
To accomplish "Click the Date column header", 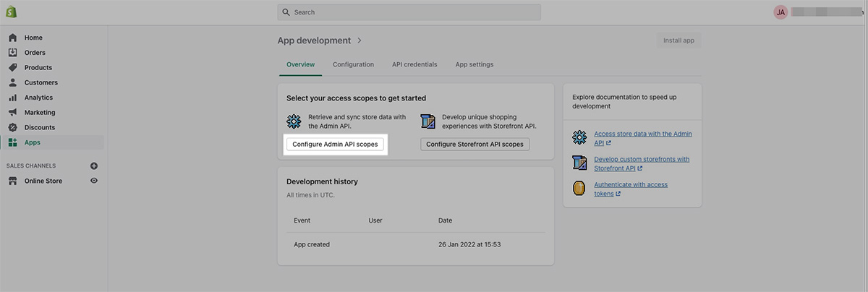I will tap(446, 220).
